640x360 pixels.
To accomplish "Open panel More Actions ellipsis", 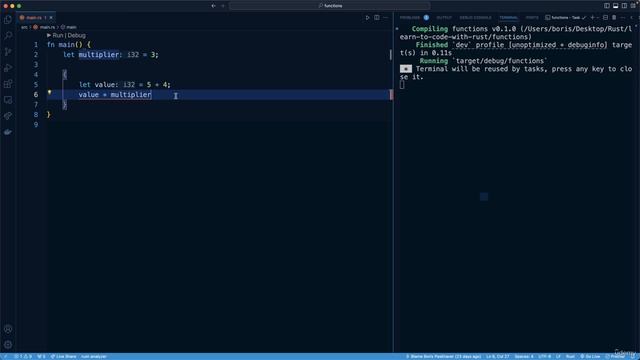I will point(623,18).
